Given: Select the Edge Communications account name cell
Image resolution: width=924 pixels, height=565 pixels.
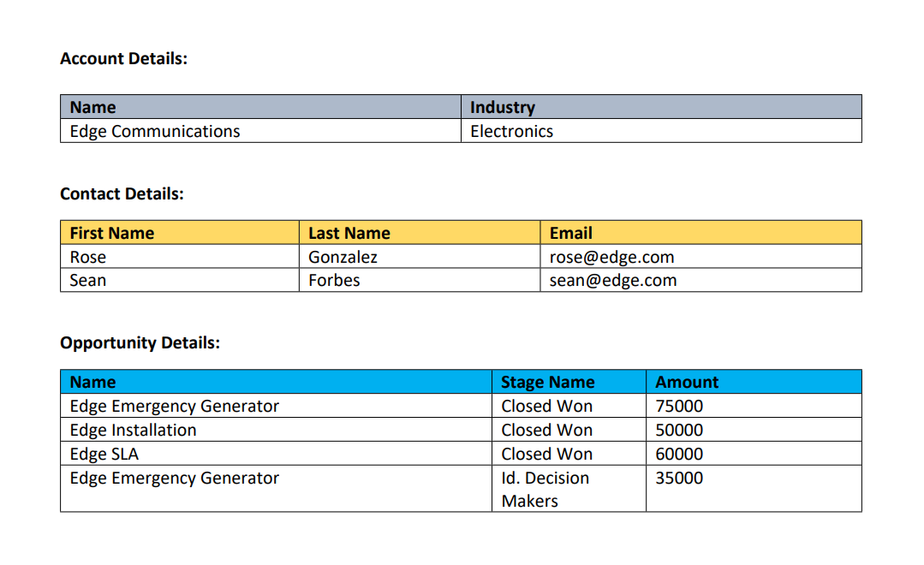Looking at the screenshot, I should tap(260, 131).
